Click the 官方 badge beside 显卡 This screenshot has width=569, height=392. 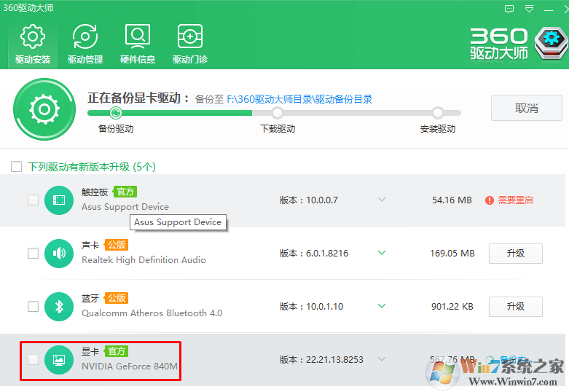click(117, 351)
